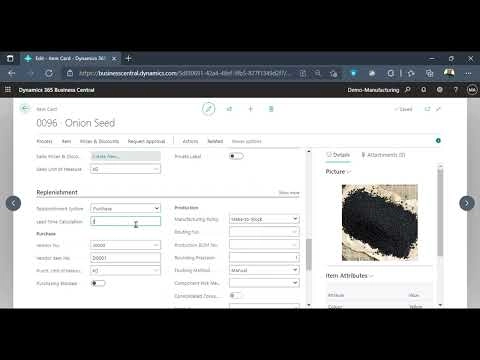Open the Replenishment System dropdown

coord(125,209)
